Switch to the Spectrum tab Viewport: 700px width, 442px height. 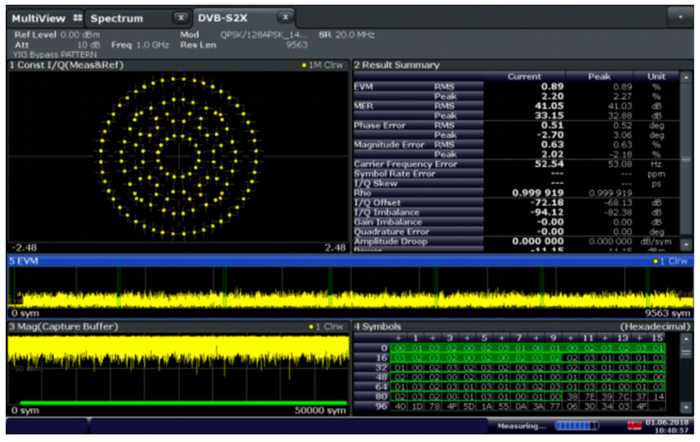115,18
